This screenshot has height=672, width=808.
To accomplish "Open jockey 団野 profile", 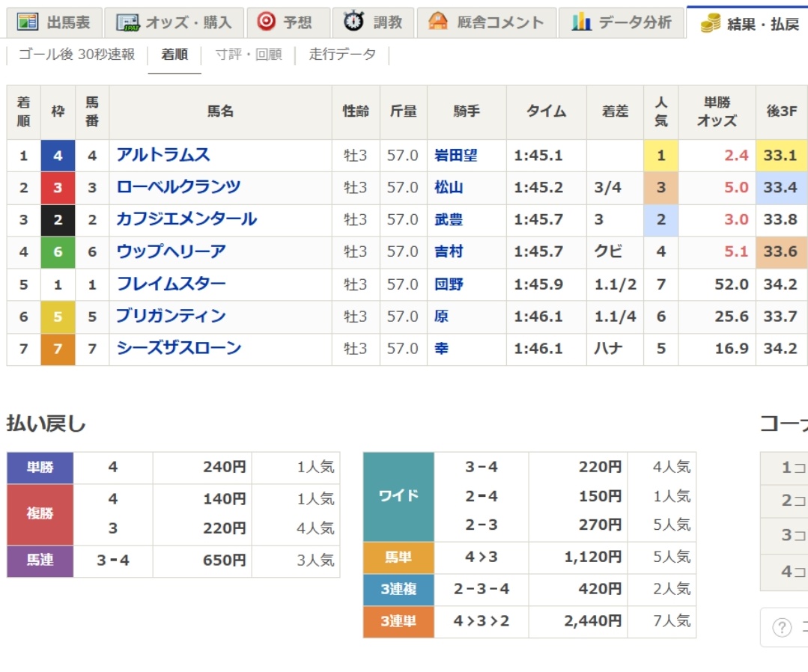I will click(x=449, y=284).
